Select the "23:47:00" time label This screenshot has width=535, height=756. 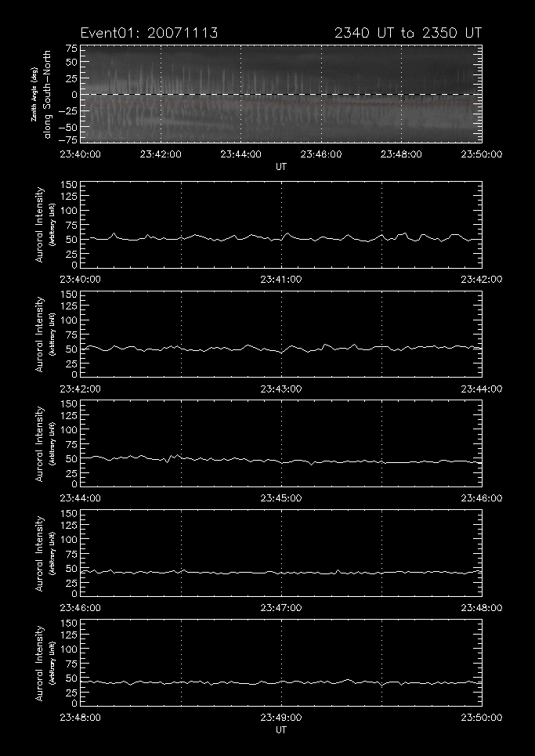(281, 608)
